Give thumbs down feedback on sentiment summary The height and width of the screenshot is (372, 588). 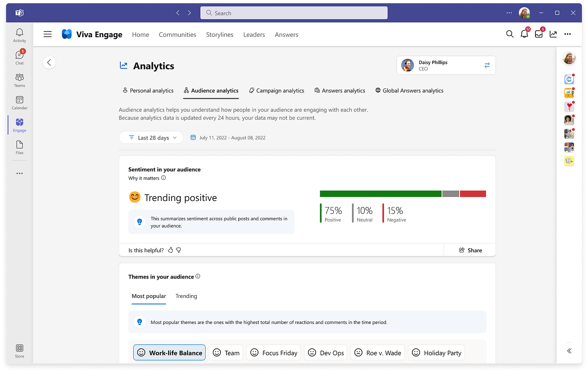[x=179, y=250]
